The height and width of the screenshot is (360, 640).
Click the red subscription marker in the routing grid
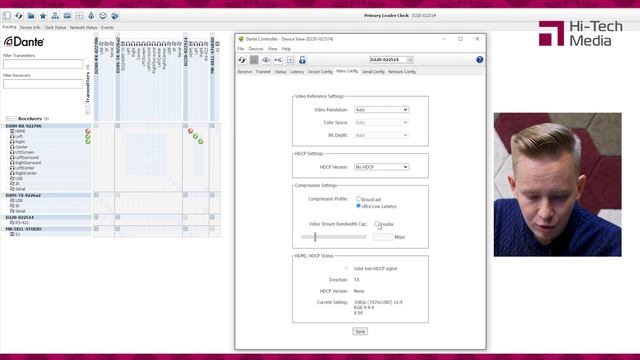click(190, 131)
